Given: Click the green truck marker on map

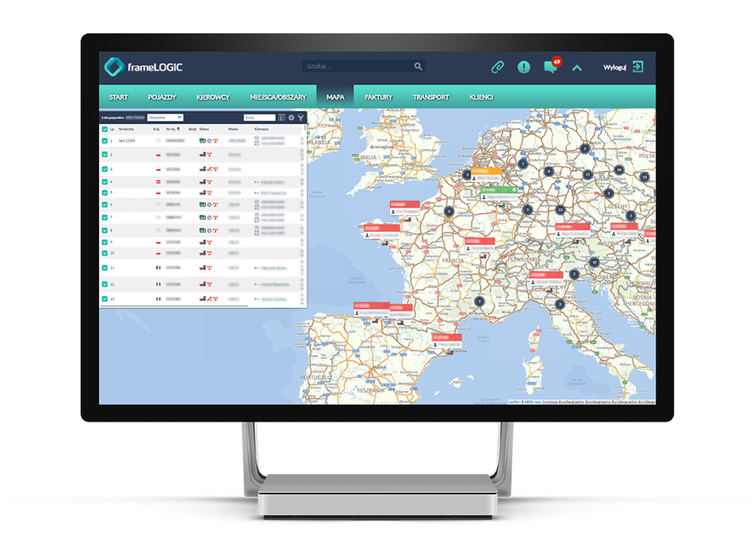Looking at the screenshot, I should click(502, 205).
